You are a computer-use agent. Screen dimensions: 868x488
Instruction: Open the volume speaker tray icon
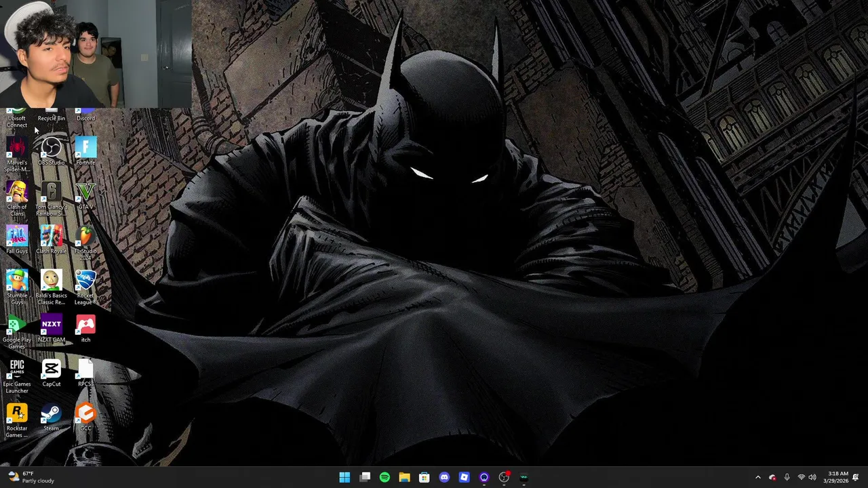(x=812, y=477)
